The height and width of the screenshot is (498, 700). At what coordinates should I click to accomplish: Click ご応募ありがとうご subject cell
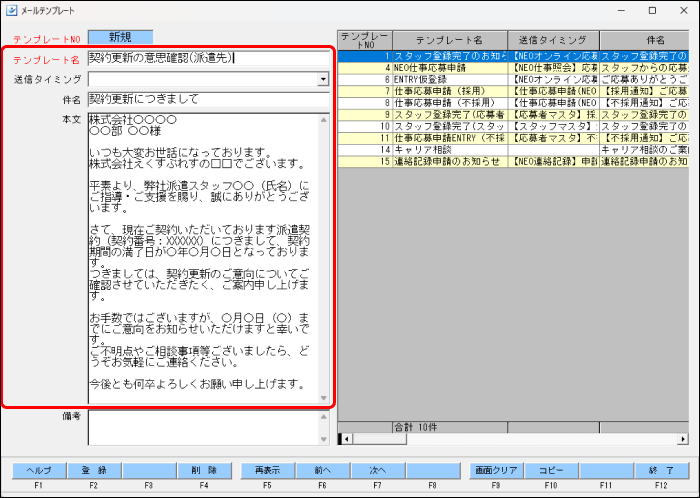coord(644,79)
